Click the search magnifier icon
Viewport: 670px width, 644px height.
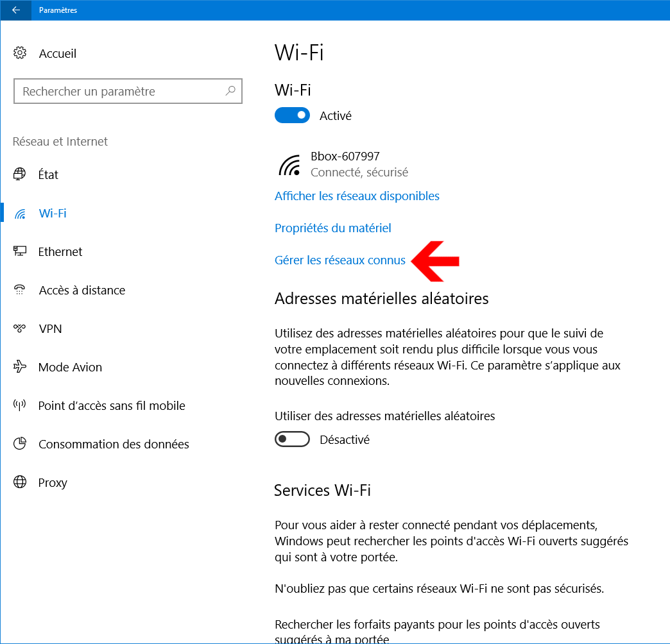[230, 90]
